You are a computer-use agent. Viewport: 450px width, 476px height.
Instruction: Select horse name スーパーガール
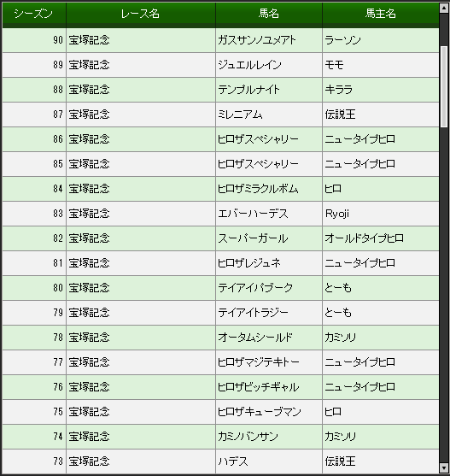pos(253,238)
